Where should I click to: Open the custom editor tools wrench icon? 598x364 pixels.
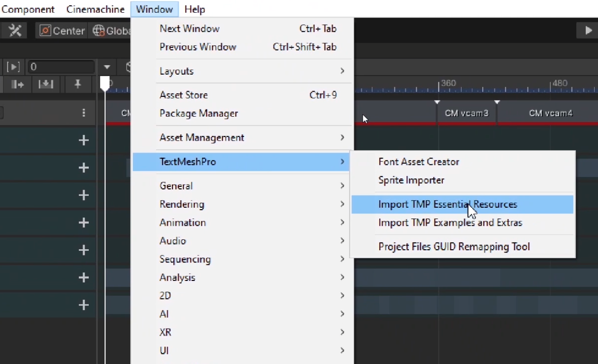click(15, 31)
